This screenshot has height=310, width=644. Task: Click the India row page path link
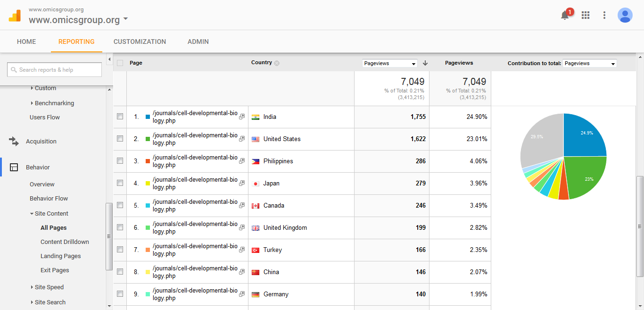pos(195,117)
